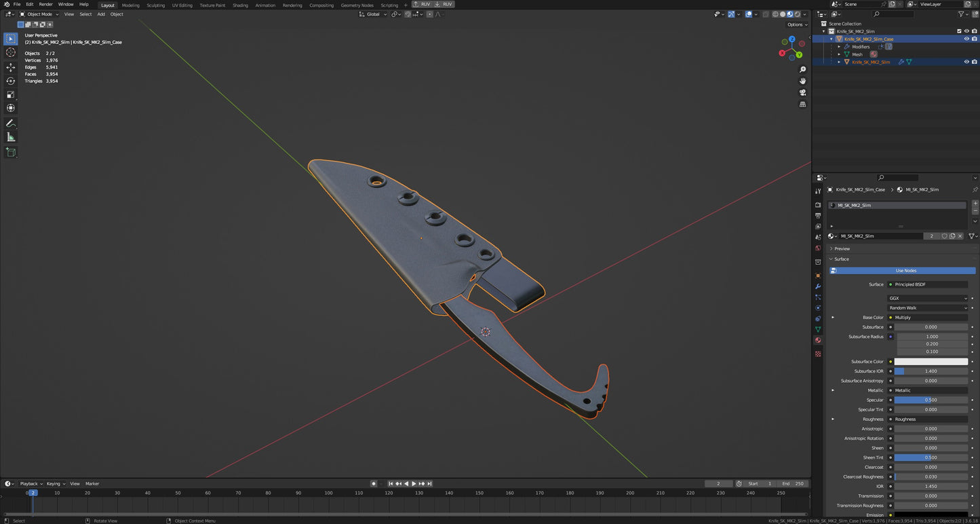Click the End frame field

[x=792, y=484]
